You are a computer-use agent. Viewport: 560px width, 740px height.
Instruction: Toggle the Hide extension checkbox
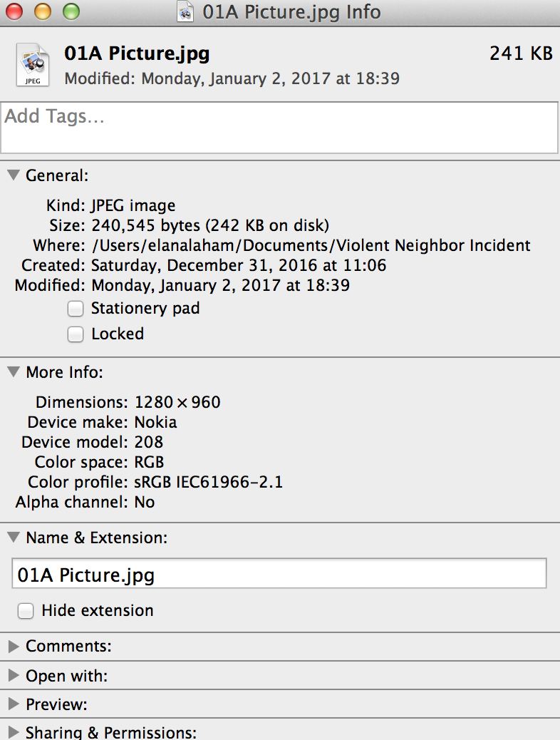26,611
